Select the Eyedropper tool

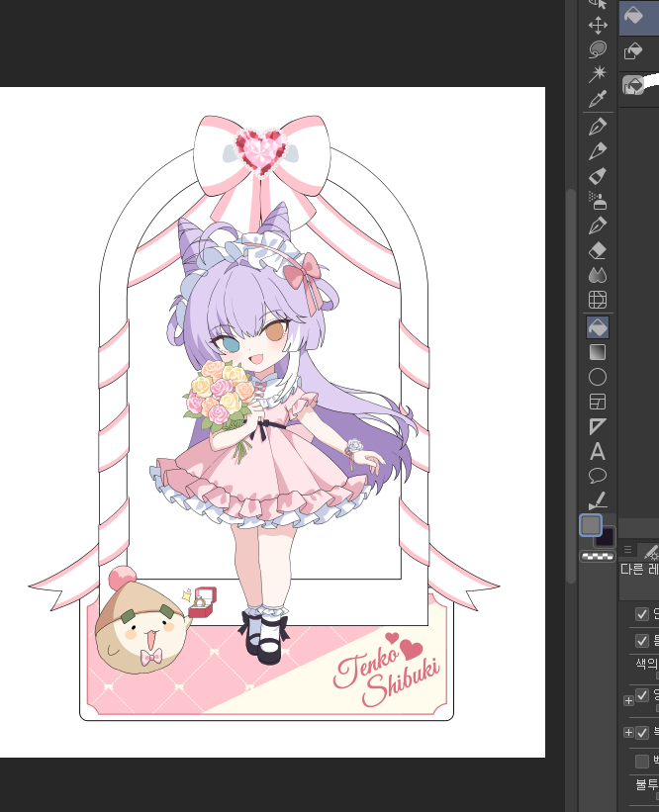pos(598,98)
